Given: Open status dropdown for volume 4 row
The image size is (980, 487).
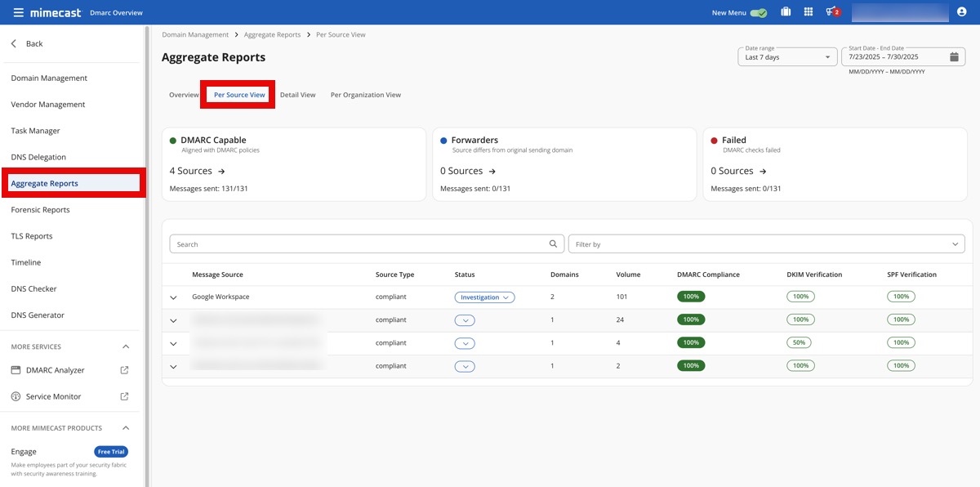Looking at the screenshot, I should [x=465, y=343].
